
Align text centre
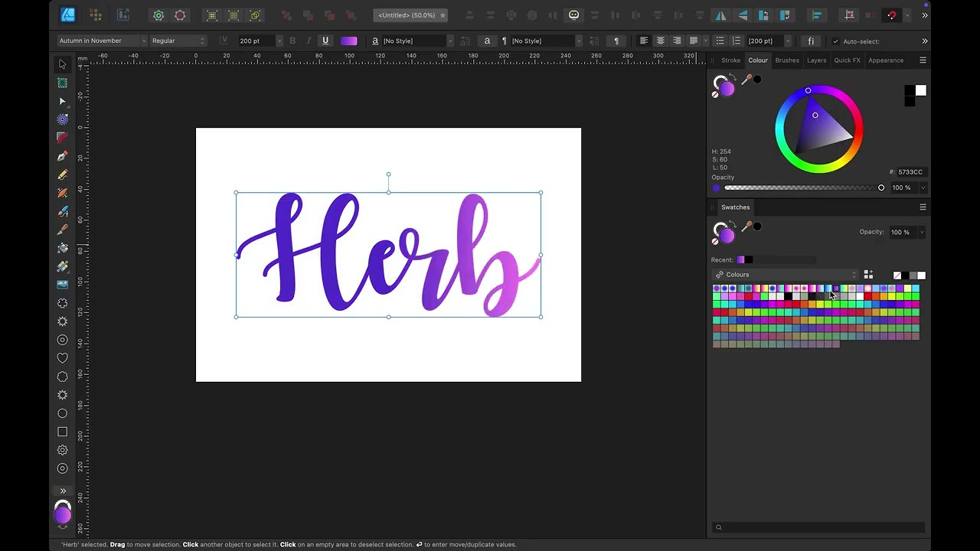point(661,41)
